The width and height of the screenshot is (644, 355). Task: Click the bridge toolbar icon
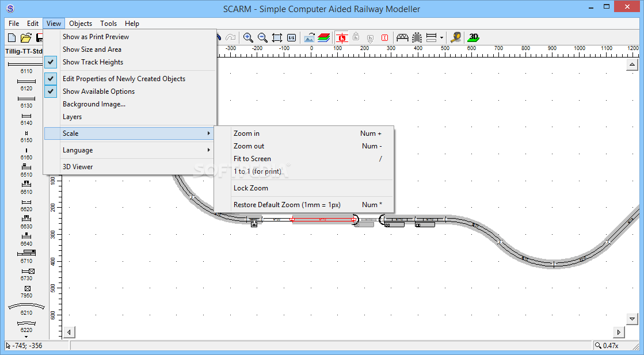click(402, 38)
